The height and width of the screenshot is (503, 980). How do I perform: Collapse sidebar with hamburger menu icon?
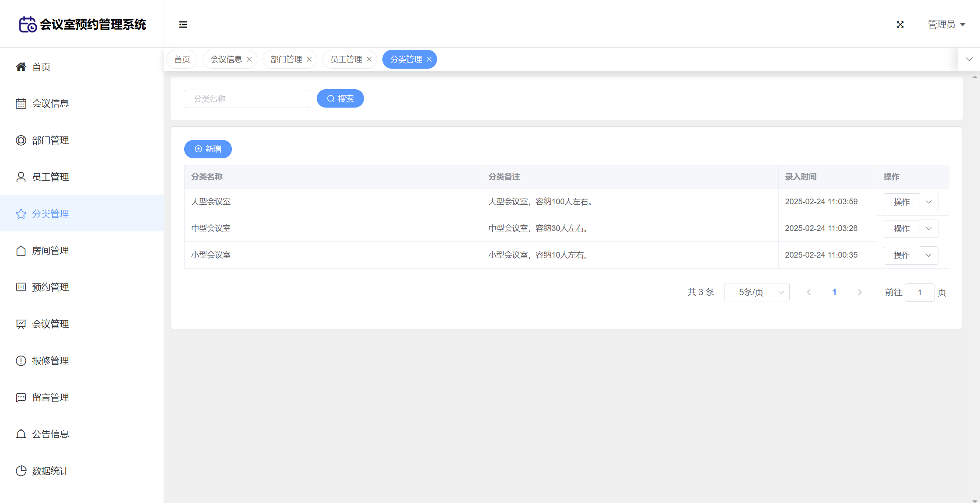[x=183, y=24]
